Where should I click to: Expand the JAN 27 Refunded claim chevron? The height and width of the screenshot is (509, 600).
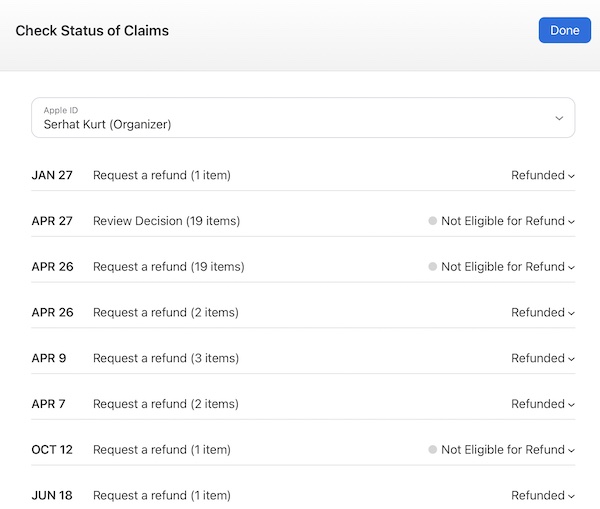571,176
